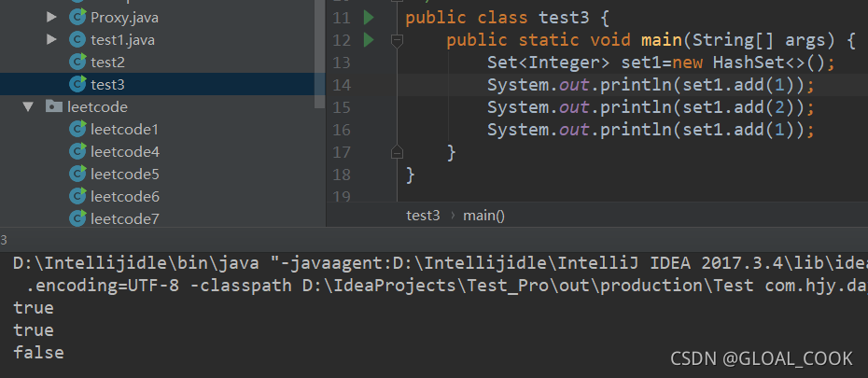Select the leetcode package folder
Image resolution: width=868 pixels, height=378 pixels.
[x=97, y=106]
